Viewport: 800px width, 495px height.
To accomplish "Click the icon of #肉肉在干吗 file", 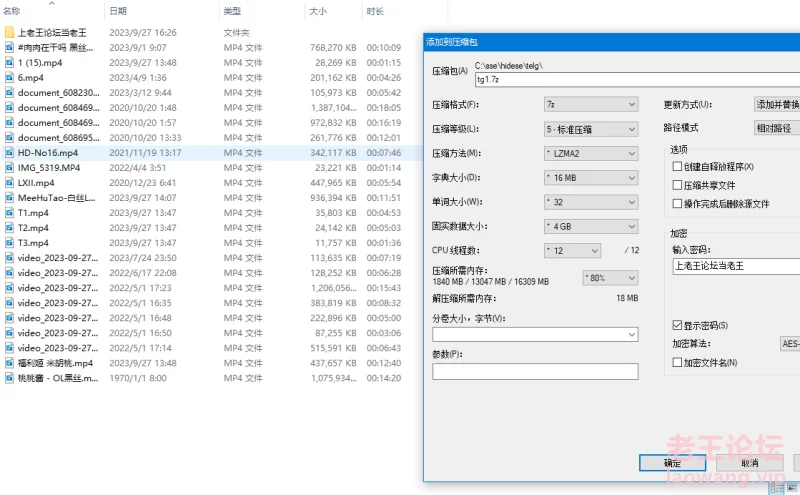I will pos(9,47).
